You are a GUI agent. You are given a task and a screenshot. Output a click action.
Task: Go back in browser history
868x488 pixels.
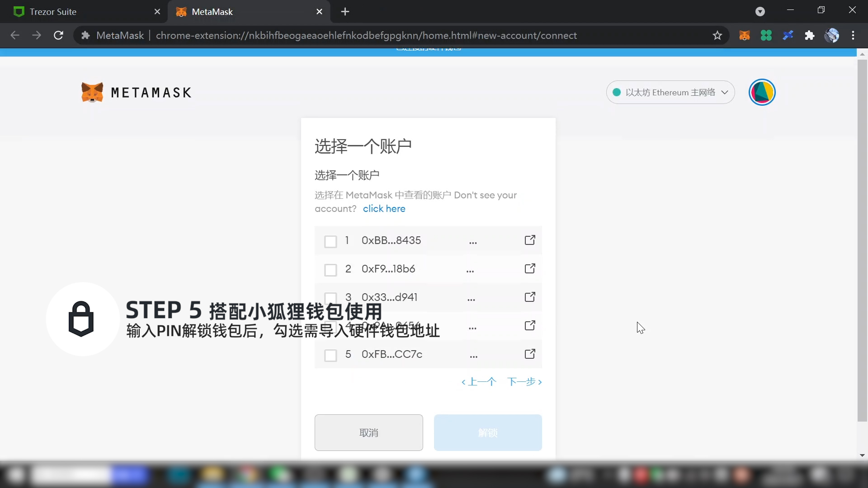pos(15,35)
